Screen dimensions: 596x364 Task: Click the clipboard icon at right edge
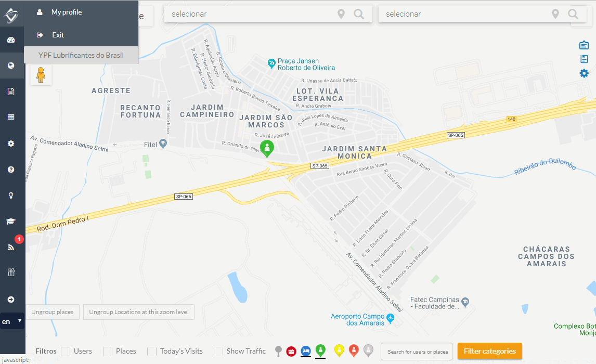pos(584,45)
